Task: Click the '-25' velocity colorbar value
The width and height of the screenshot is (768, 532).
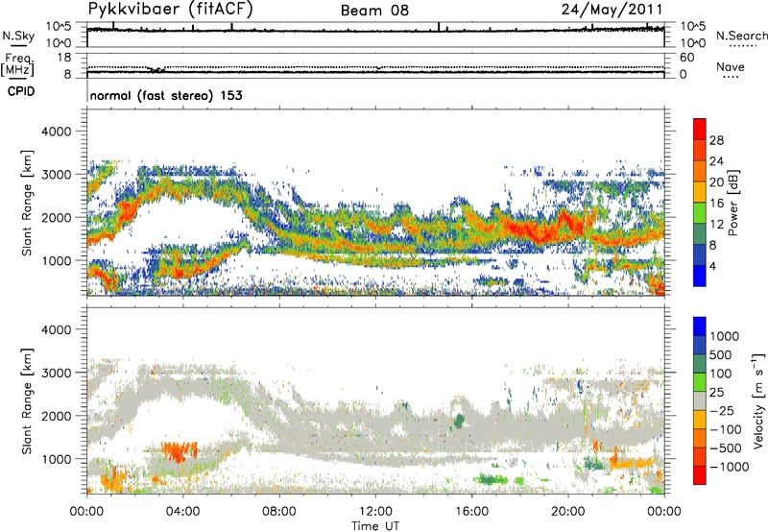Action: click(723, 410)
